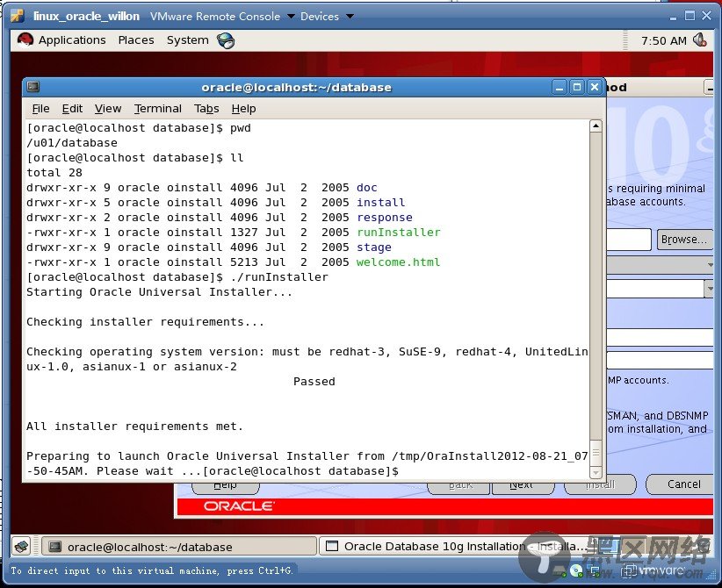Maximize the terminal window
Image resolution: width=722 pixels, height=588 pixels.
tap(577, 87)
